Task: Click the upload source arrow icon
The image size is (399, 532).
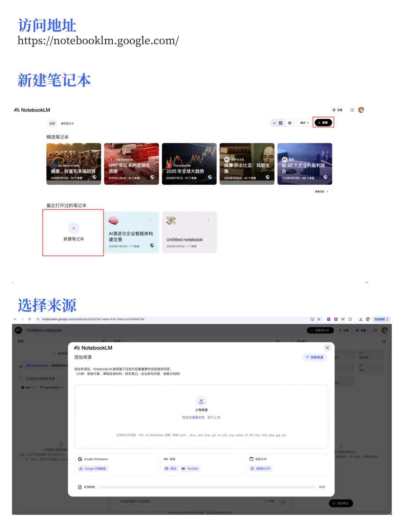Action: (x=201, y=401)
